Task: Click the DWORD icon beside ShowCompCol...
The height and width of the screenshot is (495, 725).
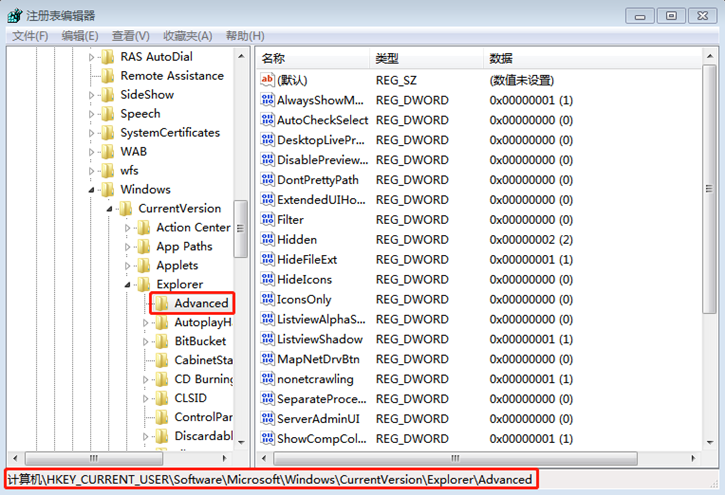Action: (267, 438)
